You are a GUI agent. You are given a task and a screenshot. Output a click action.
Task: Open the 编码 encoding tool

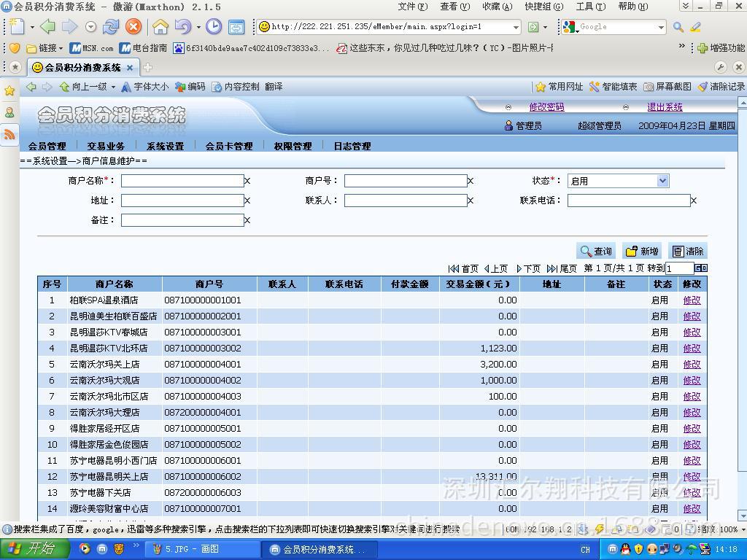196,85
